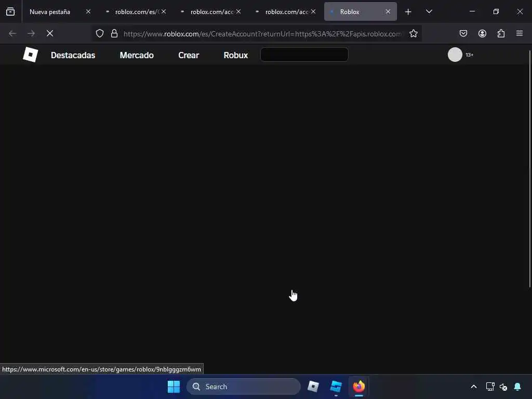Open the Firefox hamburger application menu

point(520,33)
